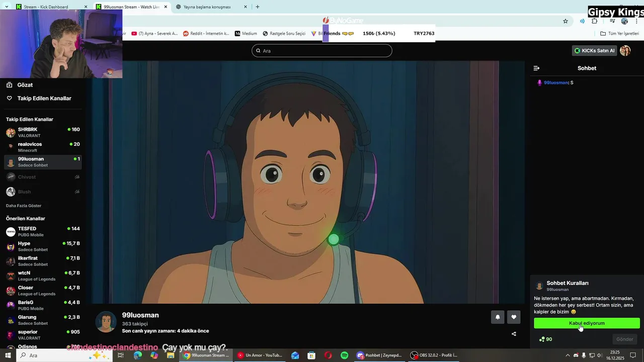Open TESFED recommended channel

click(43, 231)
